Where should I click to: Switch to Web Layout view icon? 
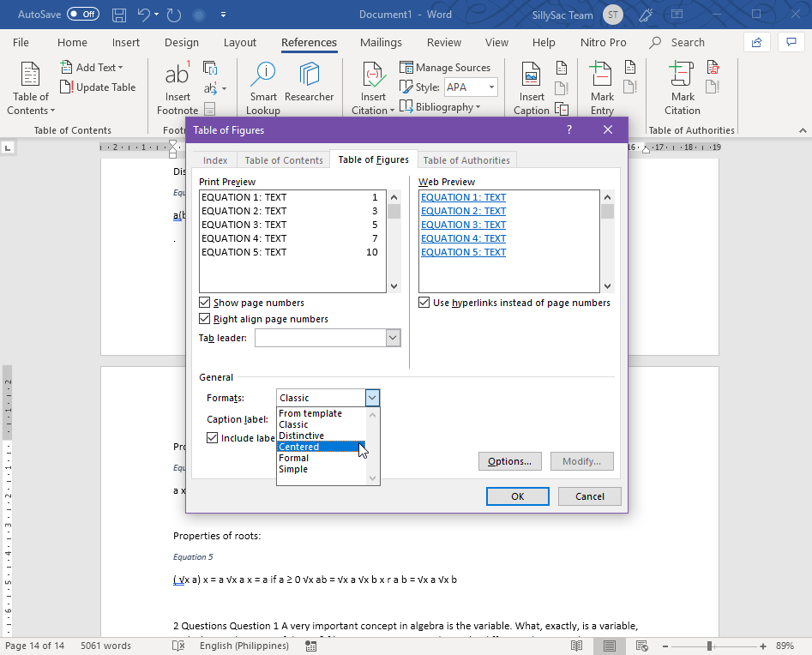click(x=642, y=646)
